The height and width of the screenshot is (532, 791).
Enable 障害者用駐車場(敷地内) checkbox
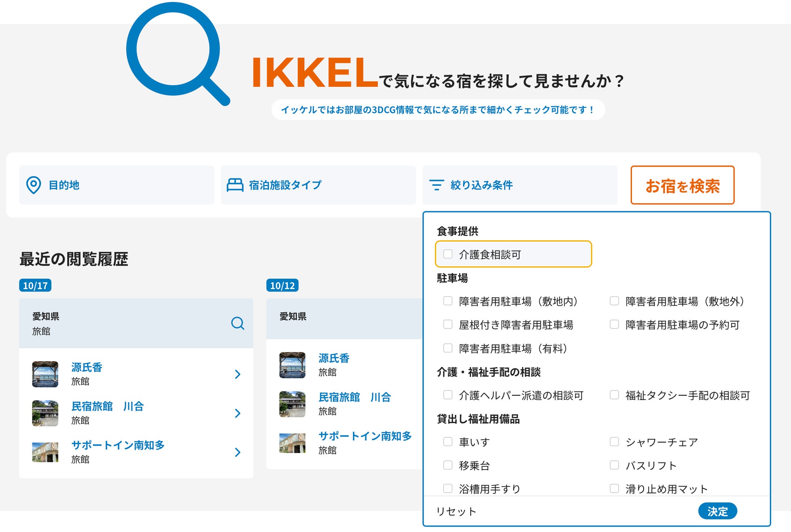448,301
